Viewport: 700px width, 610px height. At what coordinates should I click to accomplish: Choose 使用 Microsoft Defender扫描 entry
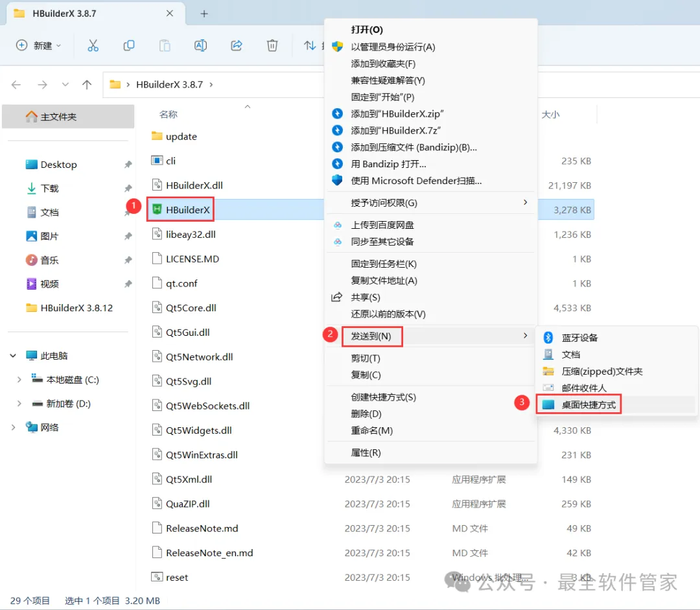click(416, 181)
